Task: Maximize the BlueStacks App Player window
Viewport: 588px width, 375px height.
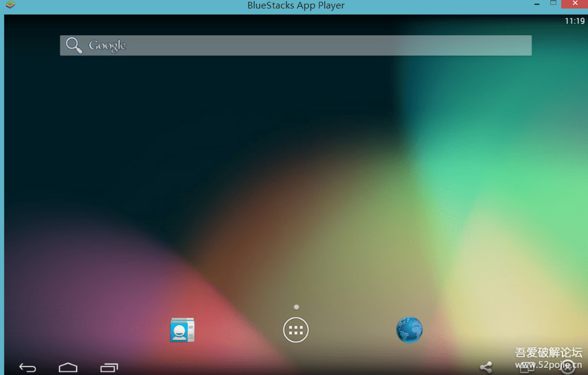Action: pos(553,4)
